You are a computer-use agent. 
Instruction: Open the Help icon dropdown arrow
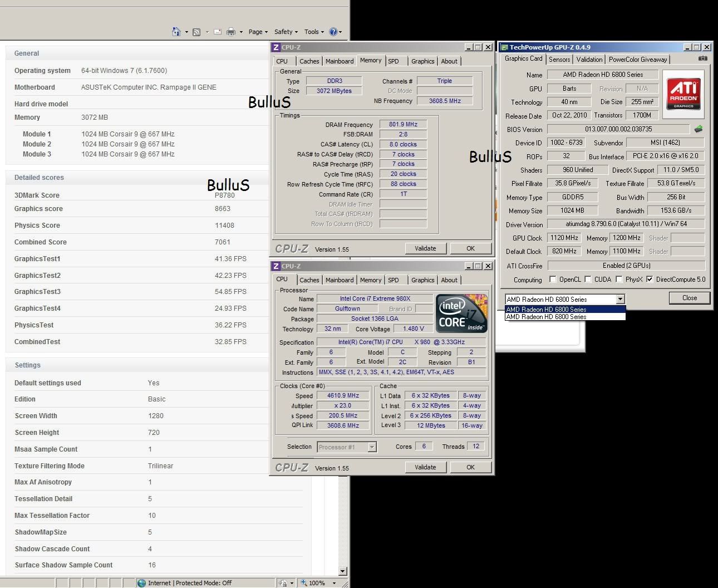pos(340,32)
